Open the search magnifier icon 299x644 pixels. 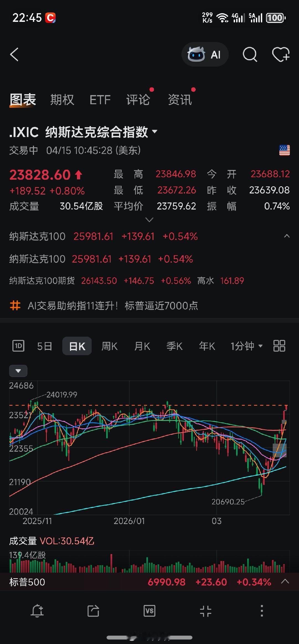[250, 54]
